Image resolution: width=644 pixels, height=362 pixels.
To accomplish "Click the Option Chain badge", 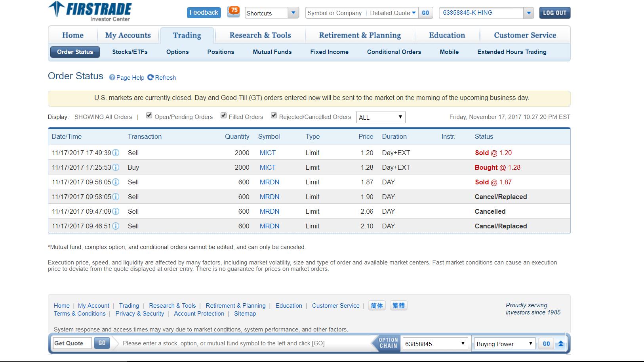I will (x=387, y=343).
